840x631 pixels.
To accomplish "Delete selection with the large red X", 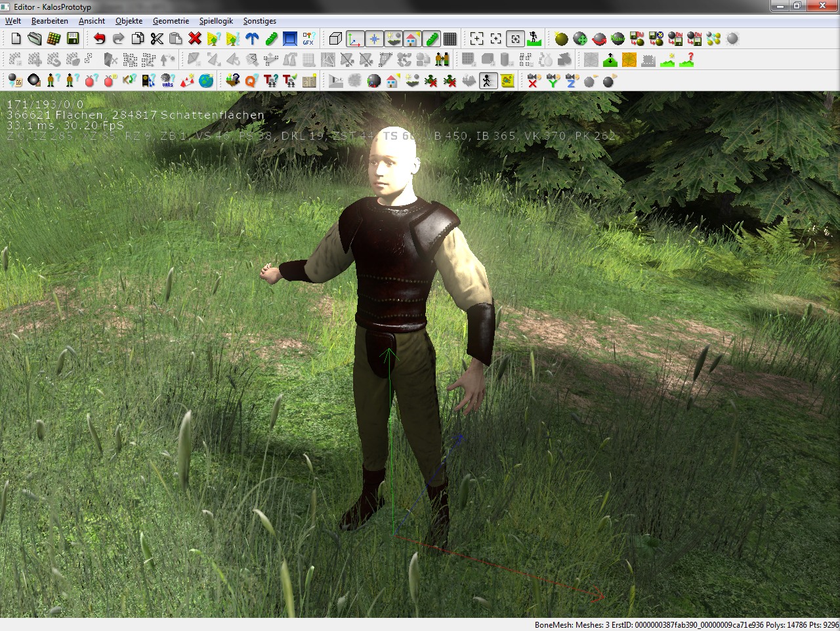I will [x=194, y=39].
